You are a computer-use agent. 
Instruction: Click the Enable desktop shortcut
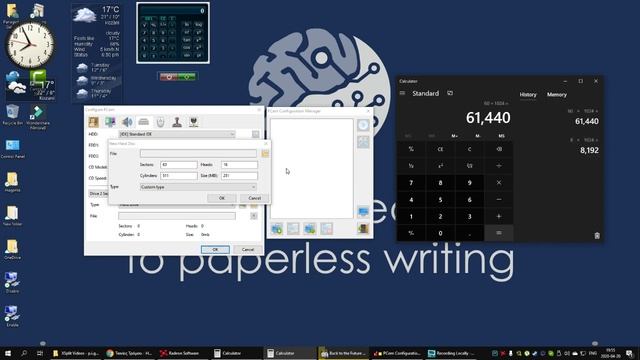coord(12,316)
